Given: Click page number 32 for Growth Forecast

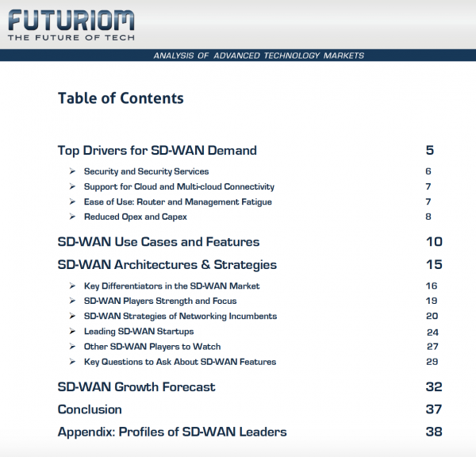Looking at the screenshot, I should coord(434,387).
